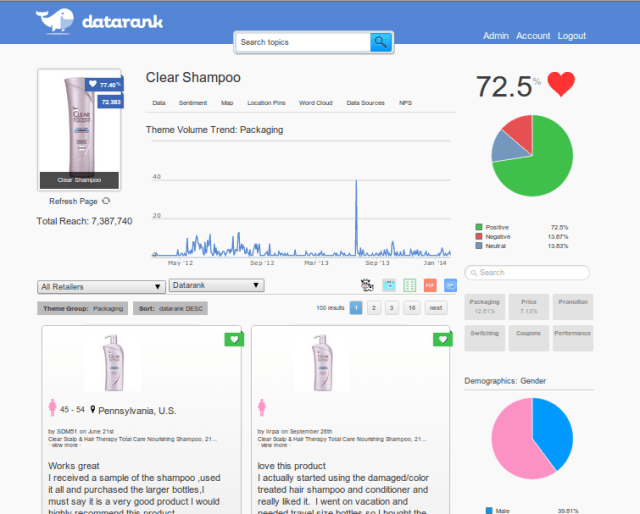
Task: Click magnifier icon in the themes Search box
Action: [x=473, y=273]
